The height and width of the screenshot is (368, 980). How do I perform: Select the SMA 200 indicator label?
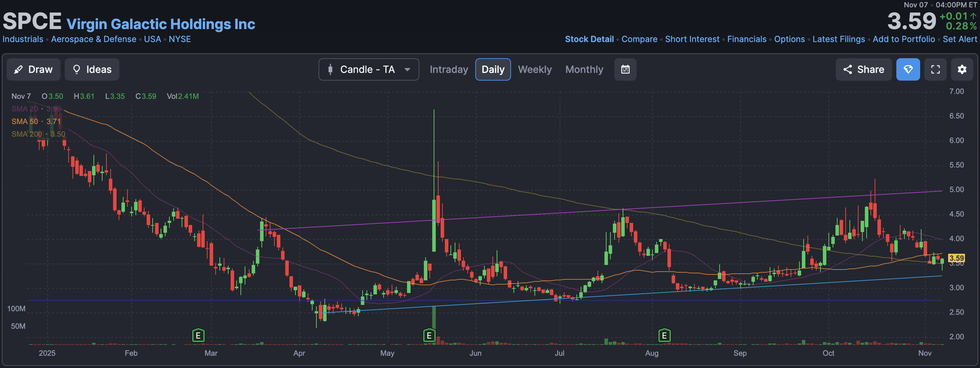click(38, 134)
